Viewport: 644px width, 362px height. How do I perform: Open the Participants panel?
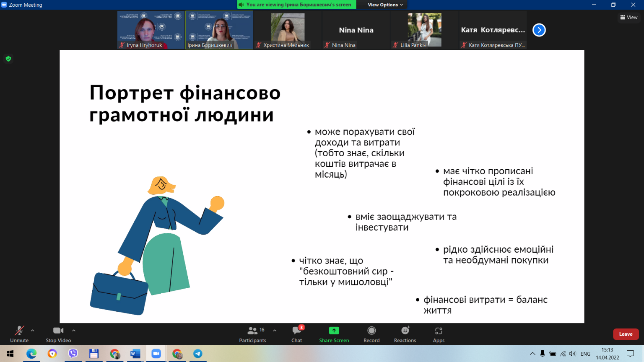[252, 334]
